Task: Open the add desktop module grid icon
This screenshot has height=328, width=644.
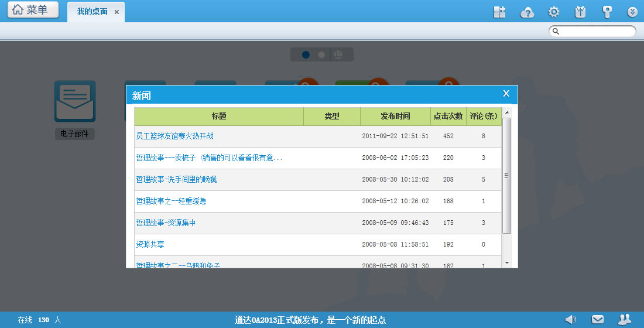Action: click(x=499, y=12)
